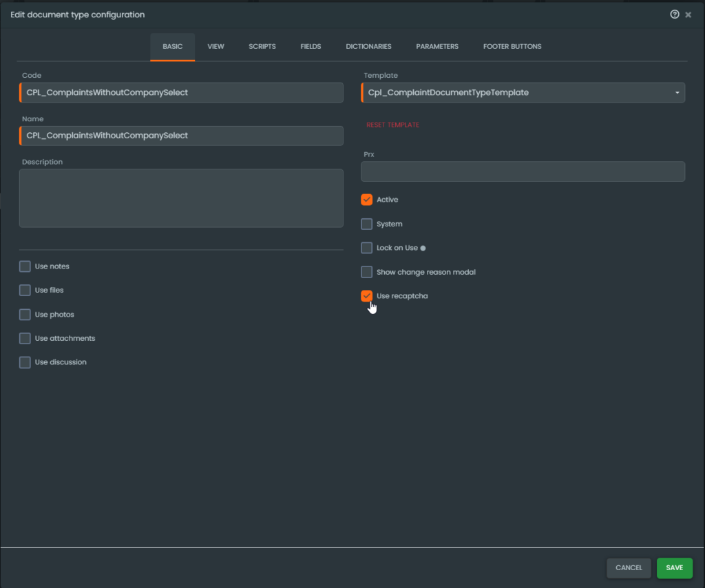Click the Cancel button
The width and height of the screenshot is (705, 588).
(629, 568)
